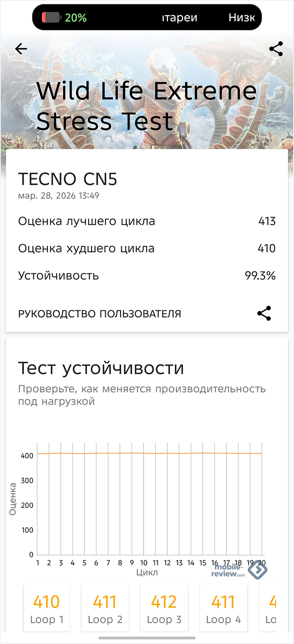The width and height of the screenshot is (294, 644).
Task: Select the Loop 4 score card
Action: tap(223, 609)
